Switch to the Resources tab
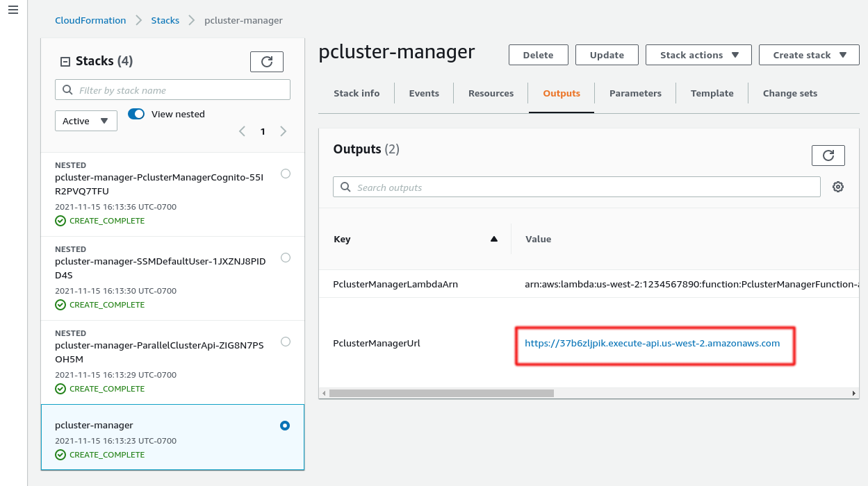Viewport: 868px width, 486px height. (x=491, y=93)
